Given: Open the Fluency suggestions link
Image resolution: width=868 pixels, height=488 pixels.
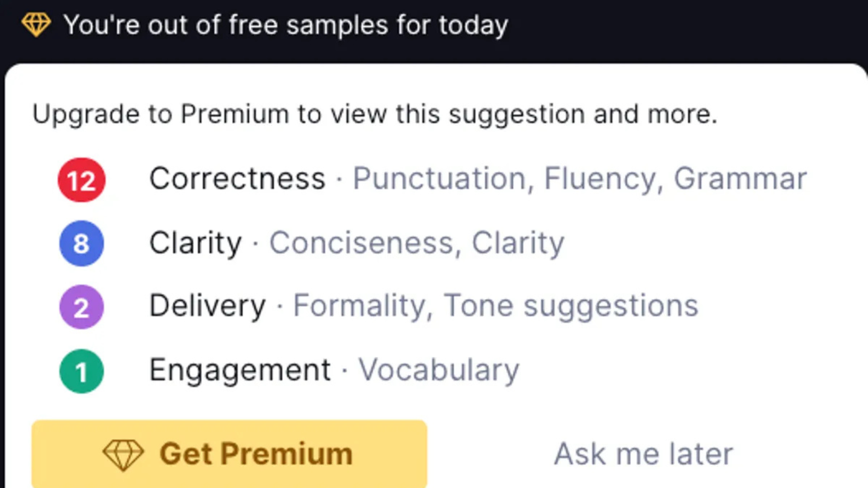Looking at the screenshot, I should coord(601,178).
